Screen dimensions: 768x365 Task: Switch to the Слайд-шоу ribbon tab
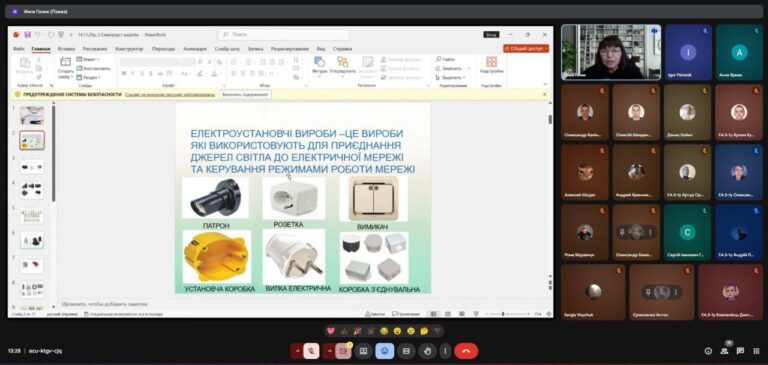(227, 49)
